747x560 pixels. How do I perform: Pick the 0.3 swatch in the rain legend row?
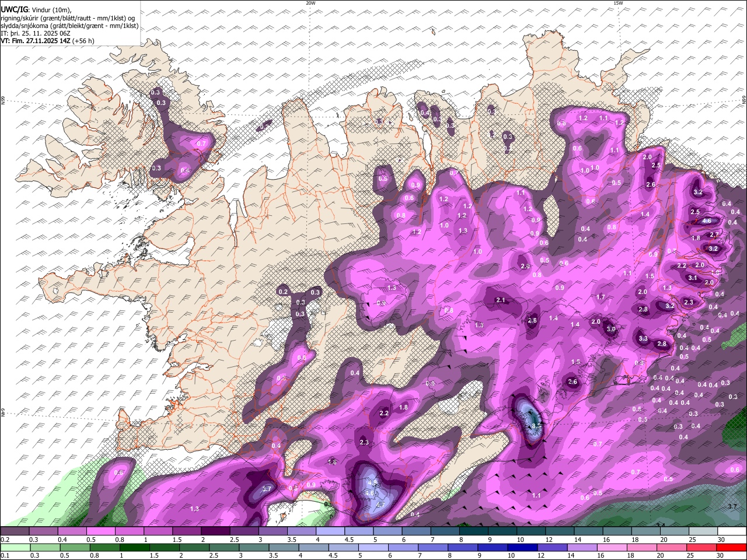pos(45,547)
